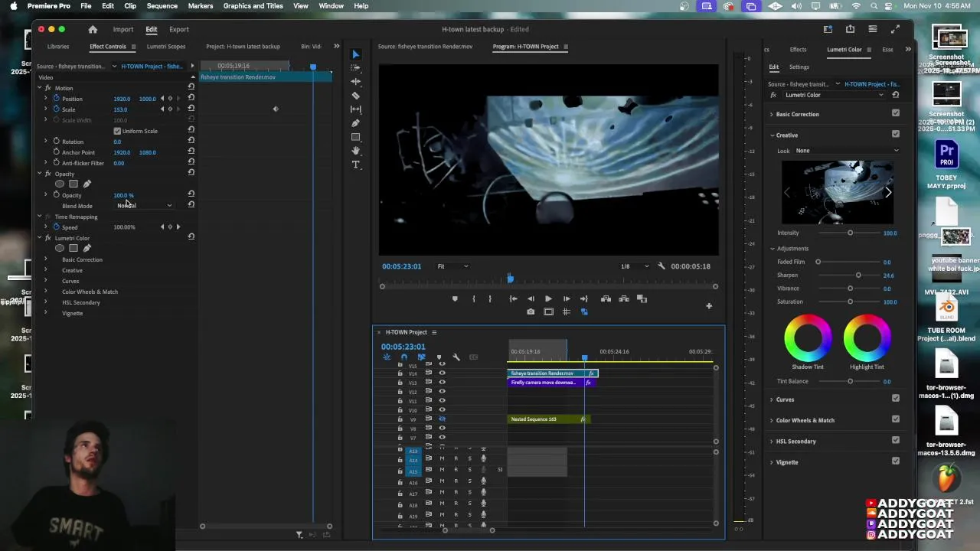The image size is (980, 551).
Task: Click the Lift button
Action: [x=606, y=298]
